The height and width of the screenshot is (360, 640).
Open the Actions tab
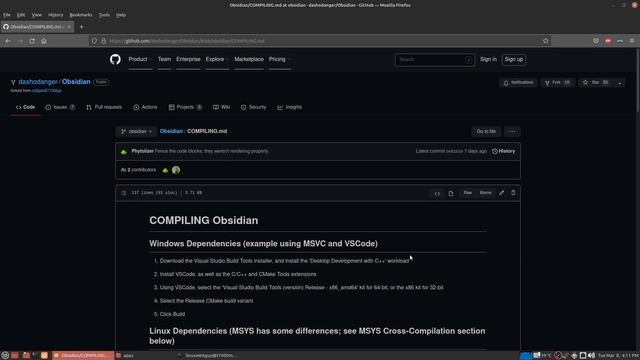pos(145,107)
